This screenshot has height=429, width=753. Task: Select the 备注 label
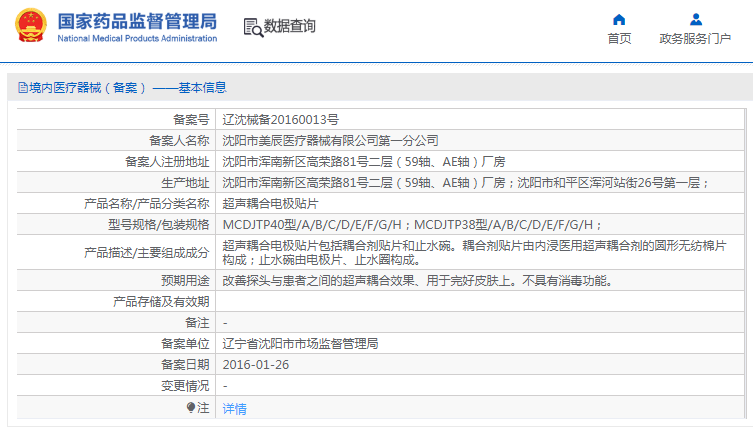[197, 323]
